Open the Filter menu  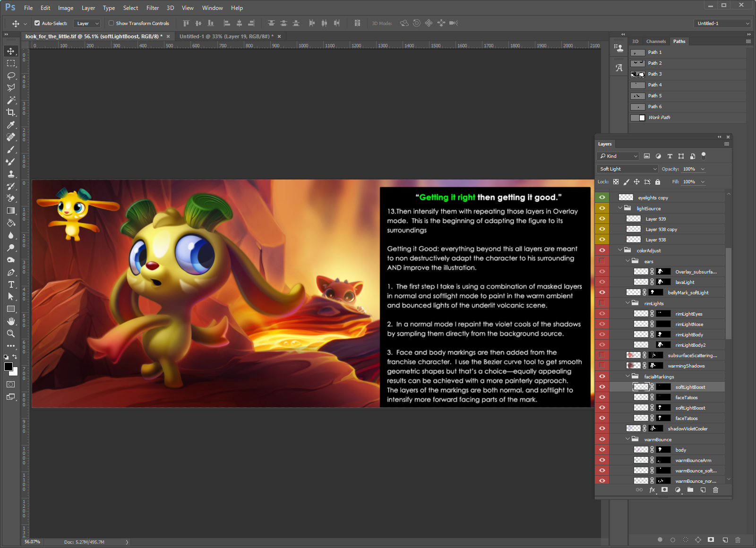[153, 8]
